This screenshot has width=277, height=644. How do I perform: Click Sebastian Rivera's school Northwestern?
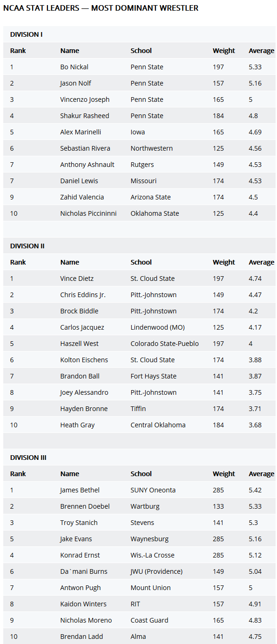tap(151, 148)
